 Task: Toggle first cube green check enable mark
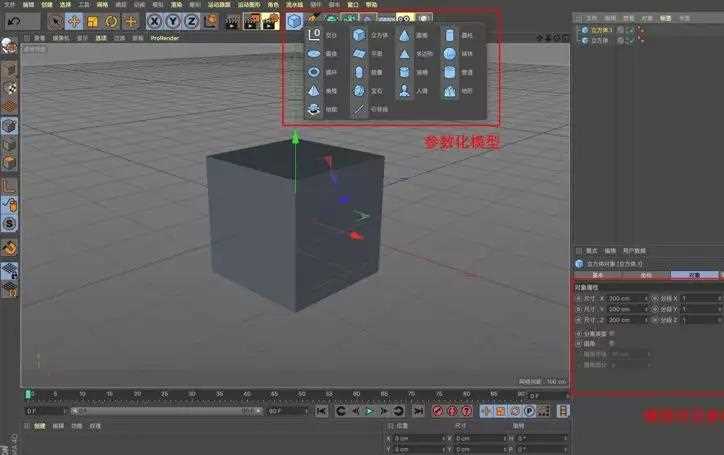tap(630, 30)
